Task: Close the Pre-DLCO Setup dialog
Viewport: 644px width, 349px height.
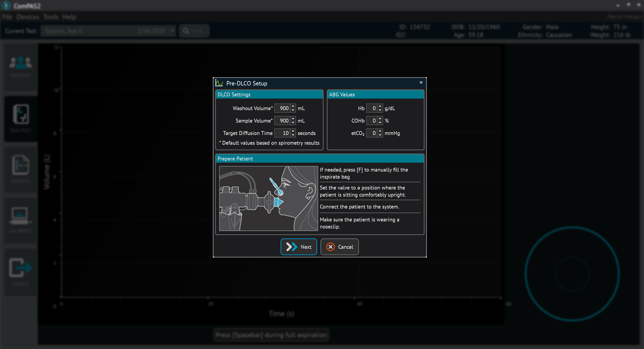Action: pyautogui.click(x=421, y=82)
